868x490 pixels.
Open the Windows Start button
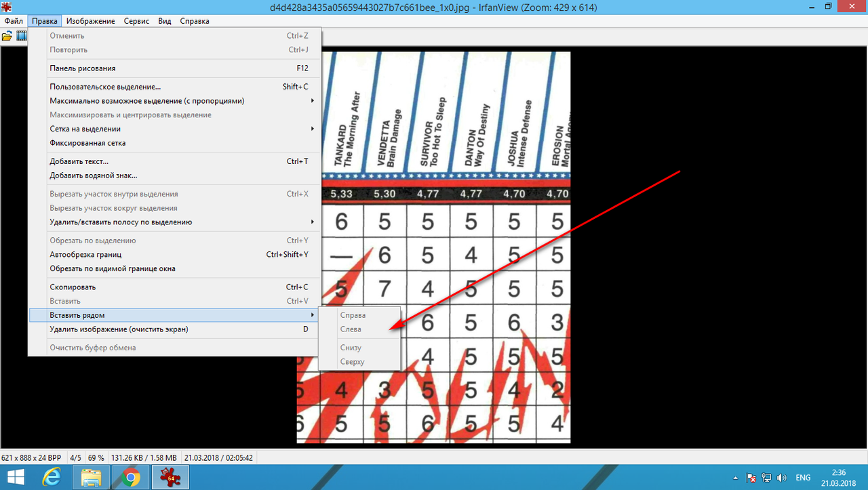[16, 478]
